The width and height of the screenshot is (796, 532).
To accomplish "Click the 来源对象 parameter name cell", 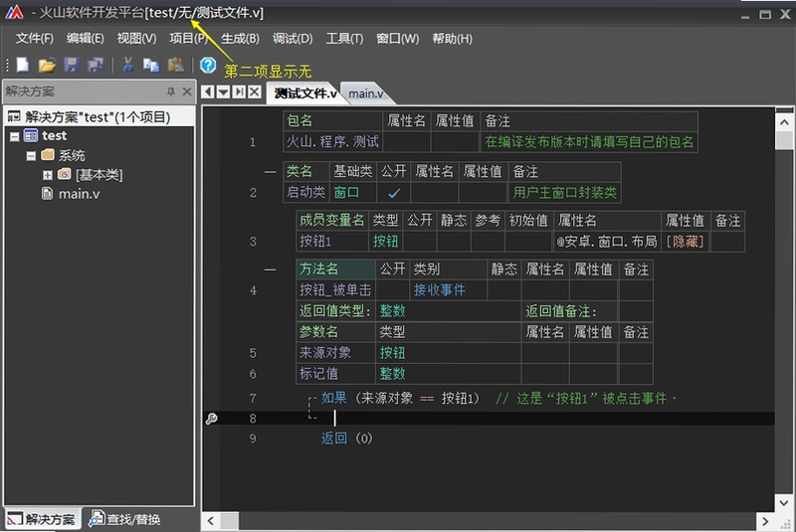I will point(335,352).
